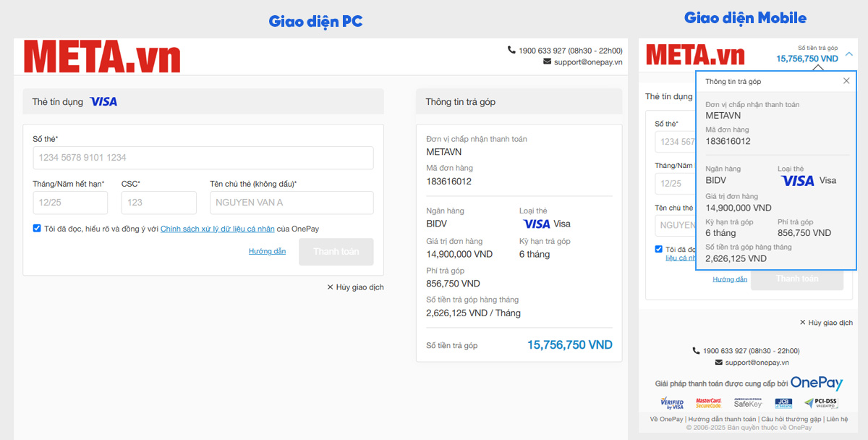
Task: Click merchant name METAVN in Mobile popup
Action: pos(723,116)
